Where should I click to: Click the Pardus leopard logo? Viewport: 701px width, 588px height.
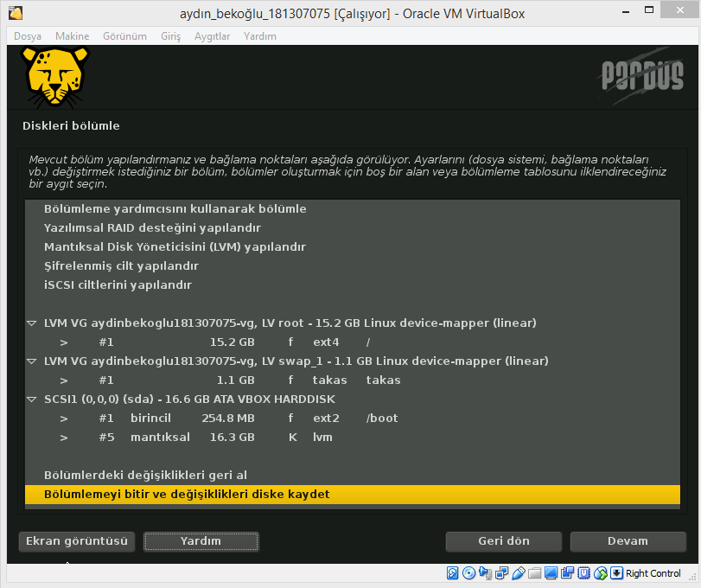[55, 78]
